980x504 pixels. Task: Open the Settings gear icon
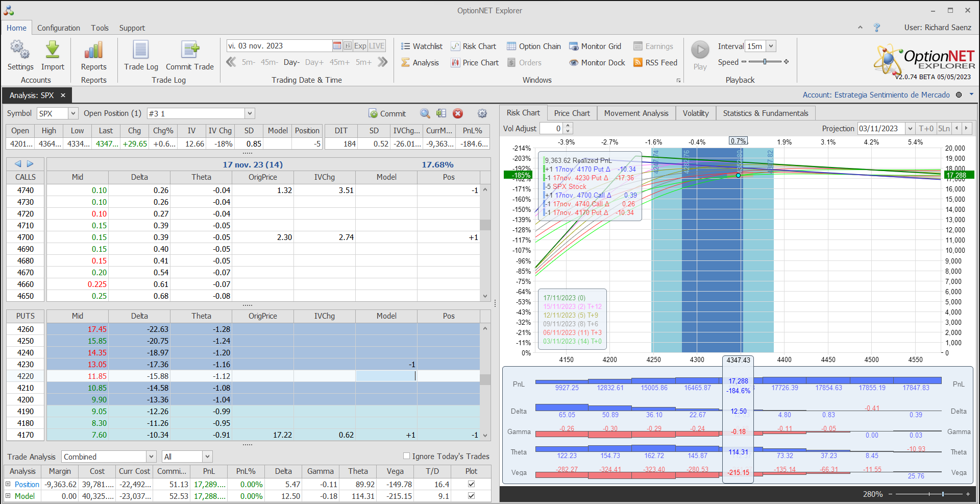coord(20,50)
